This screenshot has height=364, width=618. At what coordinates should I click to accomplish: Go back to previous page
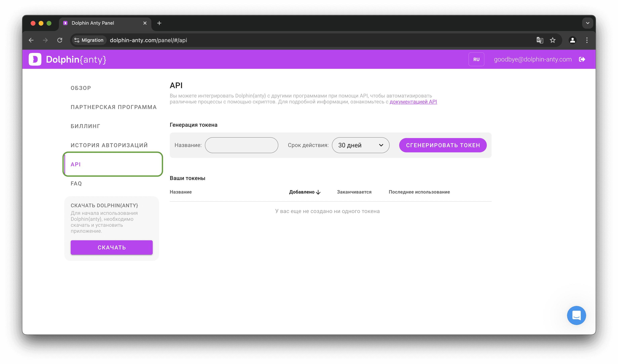[x=31, y=40]
